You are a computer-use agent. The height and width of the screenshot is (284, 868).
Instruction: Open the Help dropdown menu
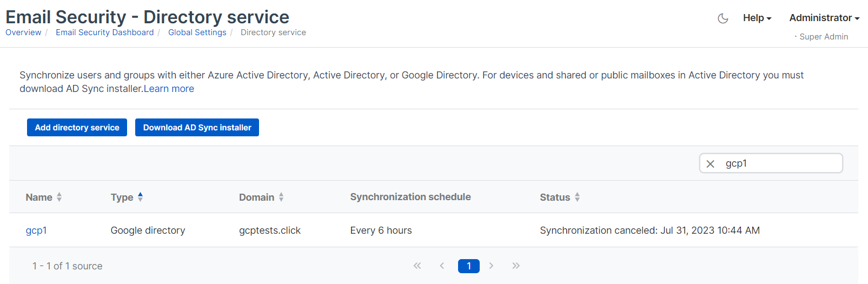click(x=757, y=18)
